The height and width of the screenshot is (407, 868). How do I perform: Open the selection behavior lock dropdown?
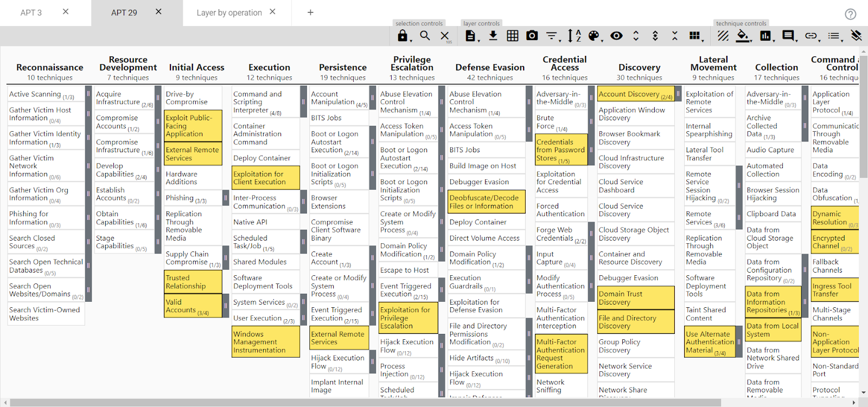pos(403,36)
